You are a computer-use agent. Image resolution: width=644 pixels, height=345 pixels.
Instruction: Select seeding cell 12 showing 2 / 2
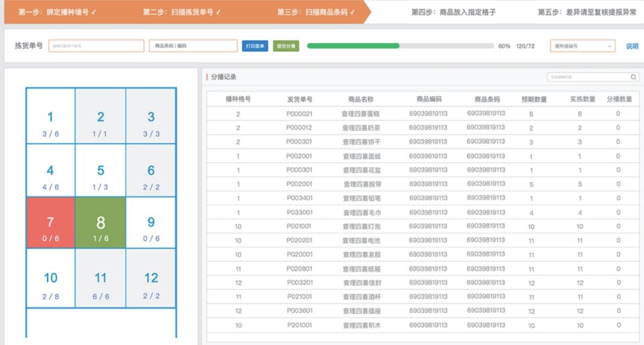click(x=151, y=278)
